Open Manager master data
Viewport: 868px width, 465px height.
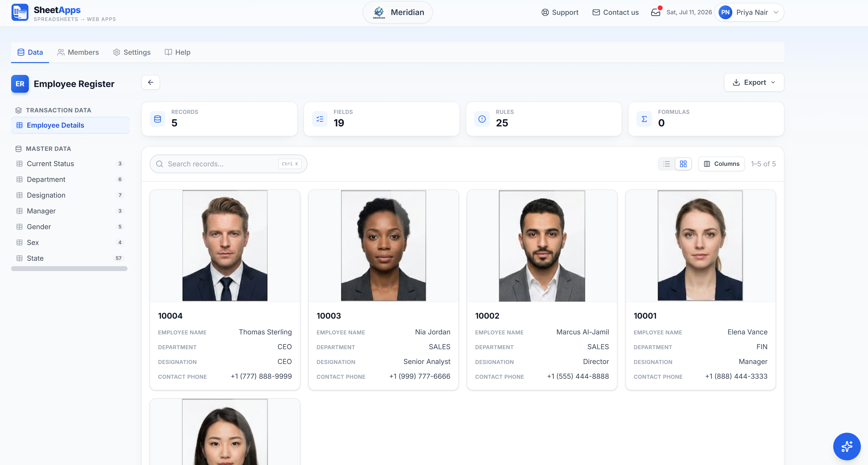[70, 211]
